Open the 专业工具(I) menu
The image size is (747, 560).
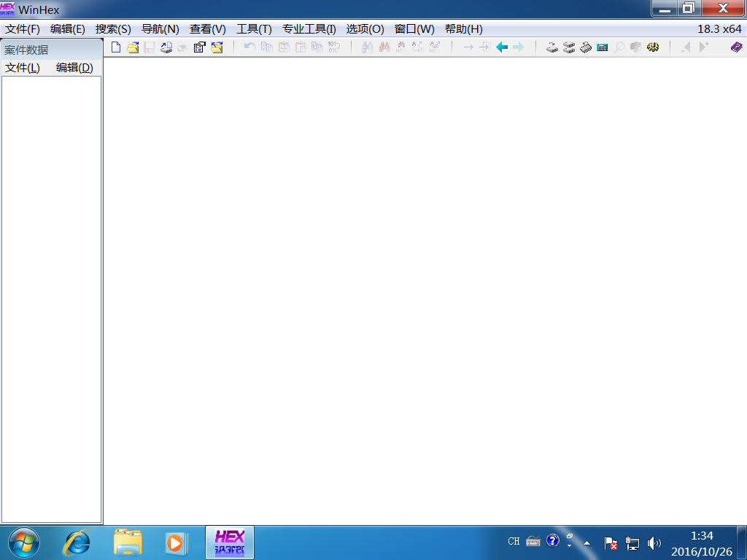point(309,29)
